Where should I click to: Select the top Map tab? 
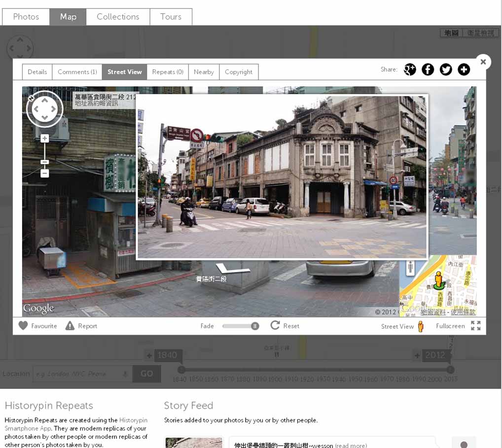coord(68,17)
